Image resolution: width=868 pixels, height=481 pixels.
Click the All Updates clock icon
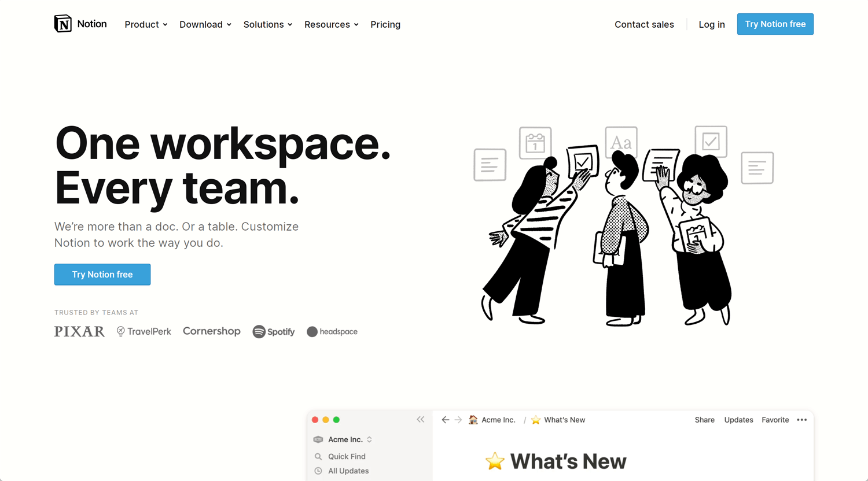pos(318,471)
